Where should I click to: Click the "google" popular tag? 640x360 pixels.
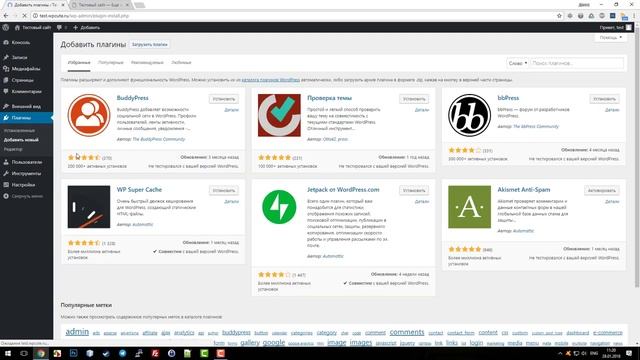coord(274,342)
